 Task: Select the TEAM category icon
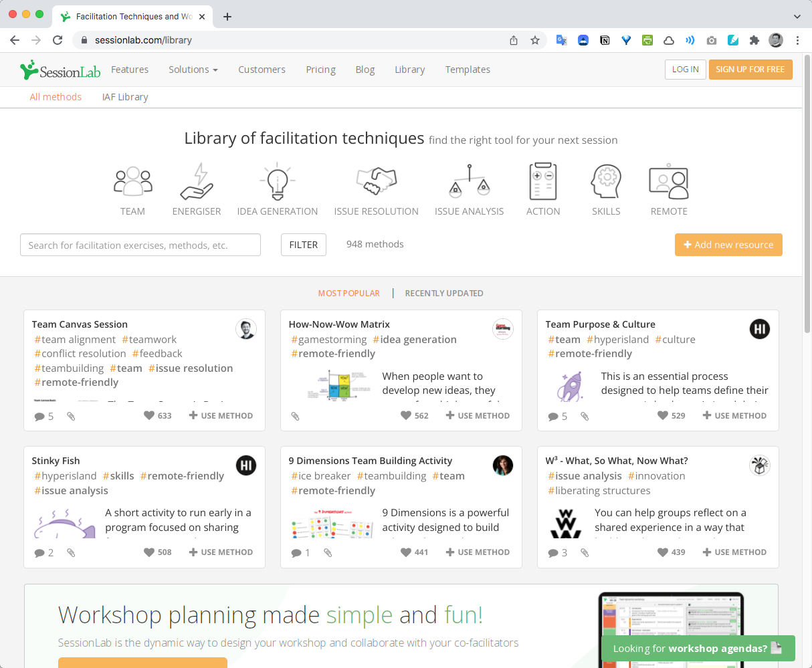[133, 181]
